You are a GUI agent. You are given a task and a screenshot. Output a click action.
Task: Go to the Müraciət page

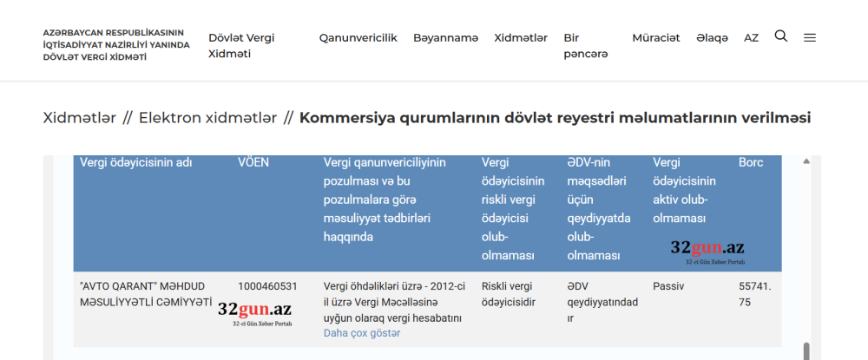point(656,38)
